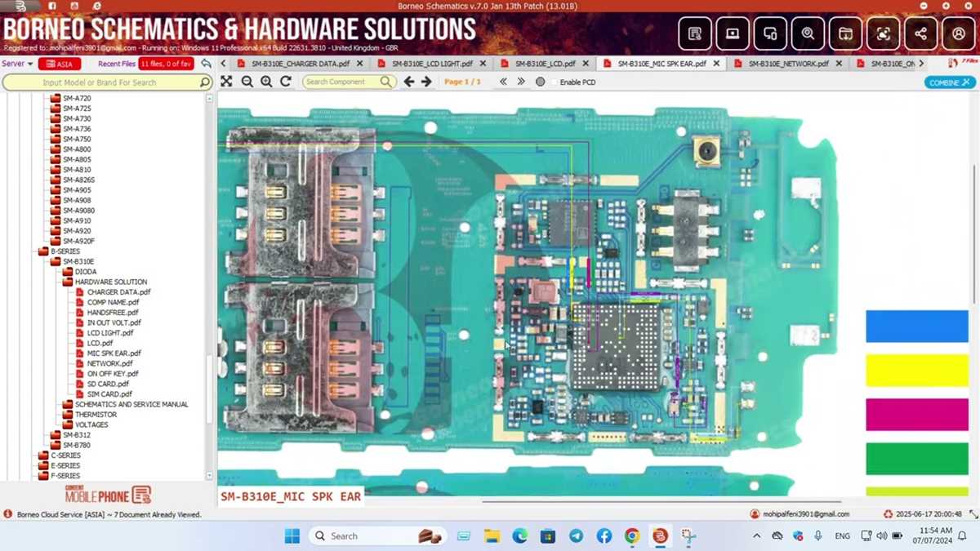The height and width of the screenshot is (551, 980).
Task: Jump to last page double-right chevron
Action: [521, 82]
